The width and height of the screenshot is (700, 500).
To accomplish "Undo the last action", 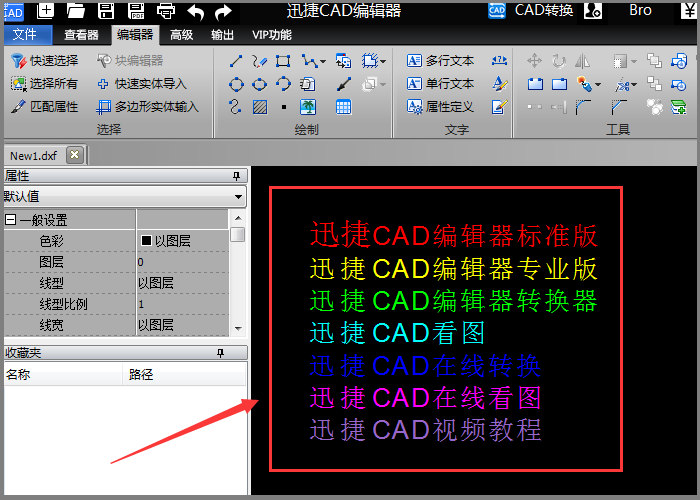I will coord(196,12).
